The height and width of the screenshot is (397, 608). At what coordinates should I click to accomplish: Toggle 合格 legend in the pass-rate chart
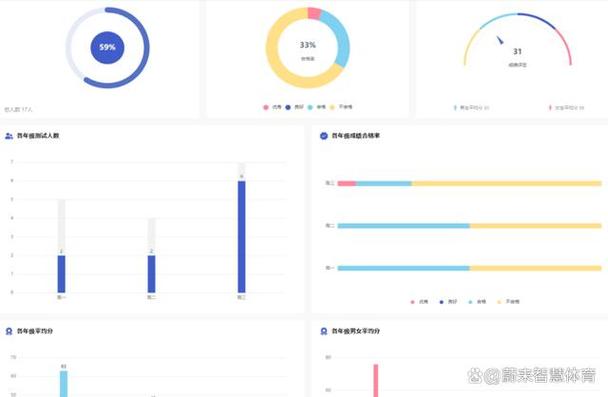coord(477,302)
